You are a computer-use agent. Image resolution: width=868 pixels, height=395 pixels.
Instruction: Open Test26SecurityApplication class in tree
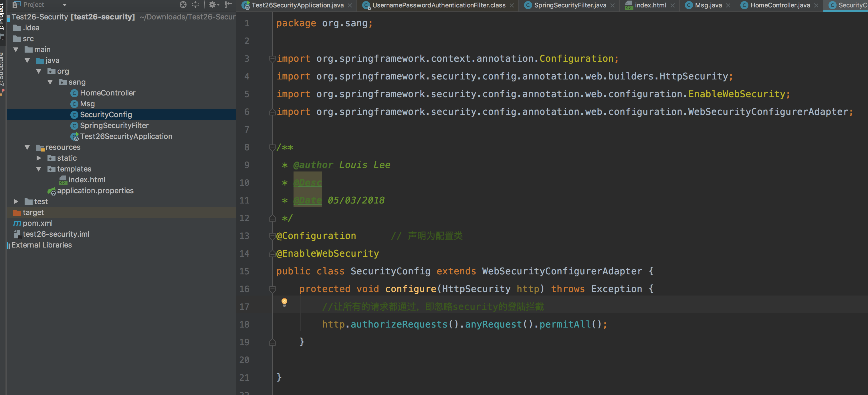pos(126,136)
